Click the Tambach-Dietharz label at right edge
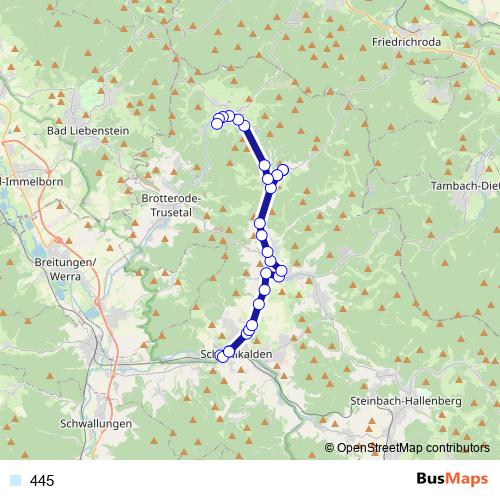 pos(465,186)
